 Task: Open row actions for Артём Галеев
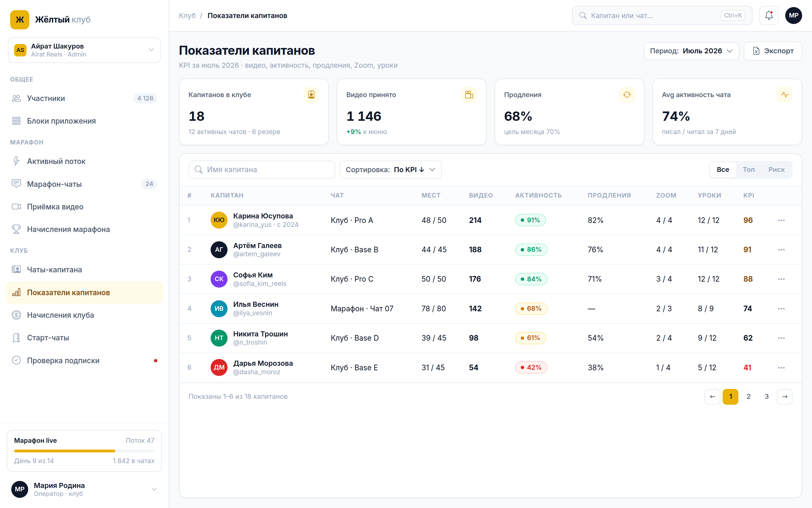click(781, 250)
